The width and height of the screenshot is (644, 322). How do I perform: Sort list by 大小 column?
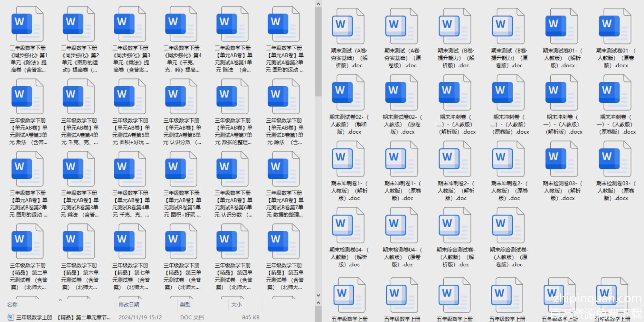click(236, 305)
